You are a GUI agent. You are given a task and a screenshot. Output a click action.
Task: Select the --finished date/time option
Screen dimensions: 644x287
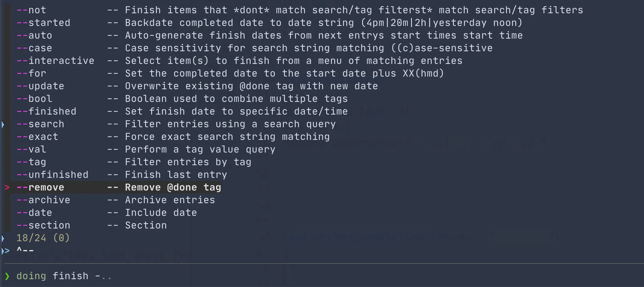coord(46,112)
